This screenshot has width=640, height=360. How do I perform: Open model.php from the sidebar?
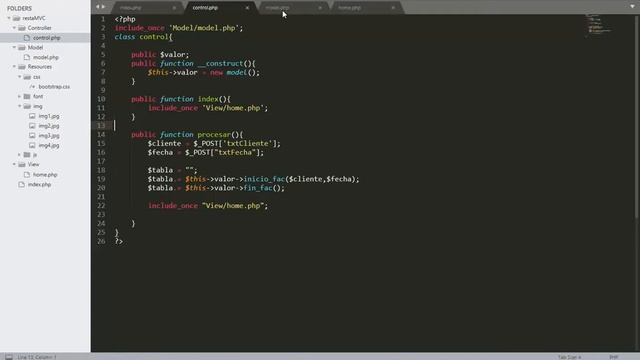[46, 57]
